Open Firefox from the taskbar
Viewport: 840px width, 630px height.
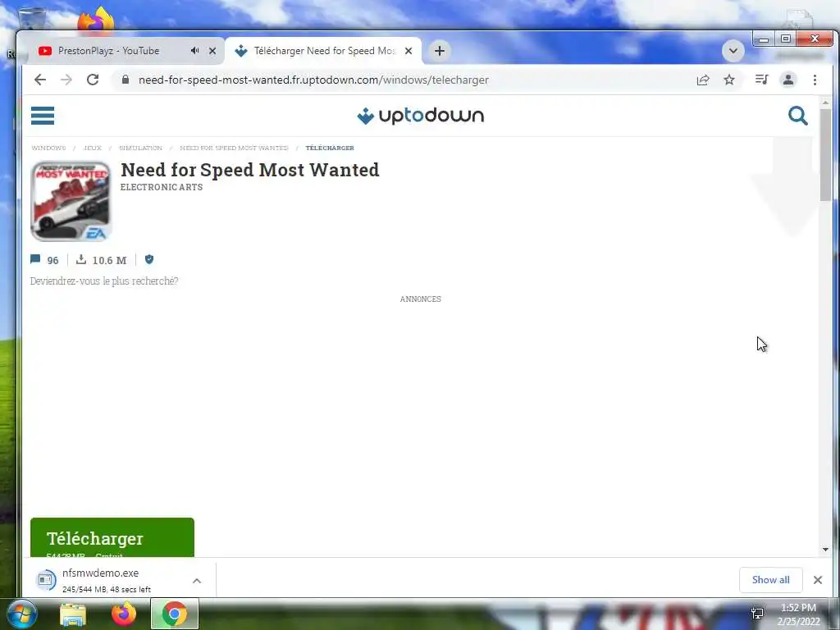(123, 614)
